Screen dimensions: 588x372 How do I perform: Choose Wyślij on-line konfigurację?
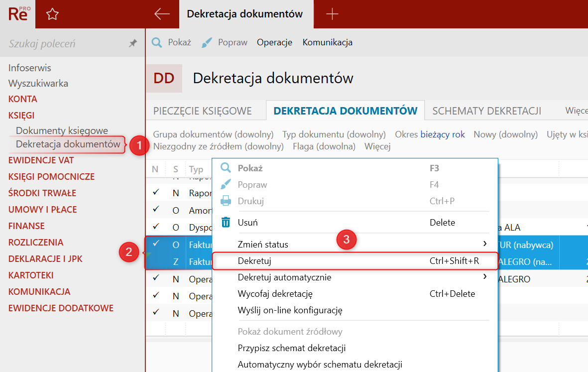(x=355, y=310)
